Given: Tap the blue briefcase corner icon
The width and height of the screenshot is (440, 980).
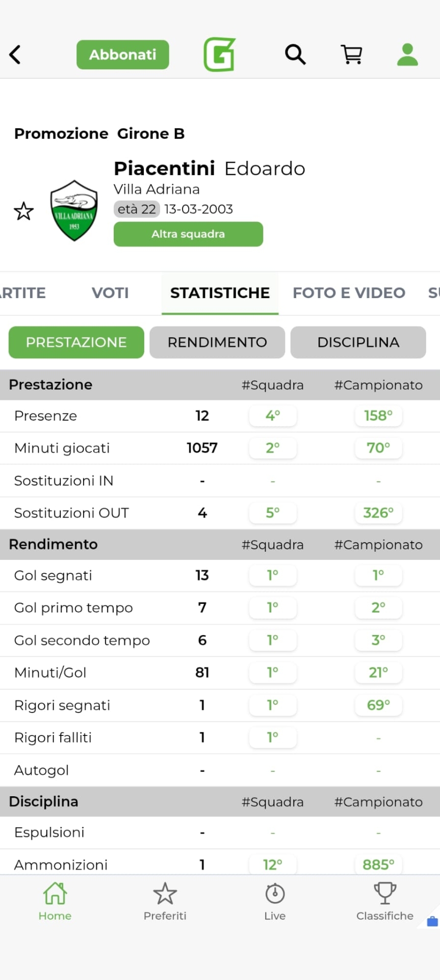Looking at the screenshot, I should pos(432,921).
